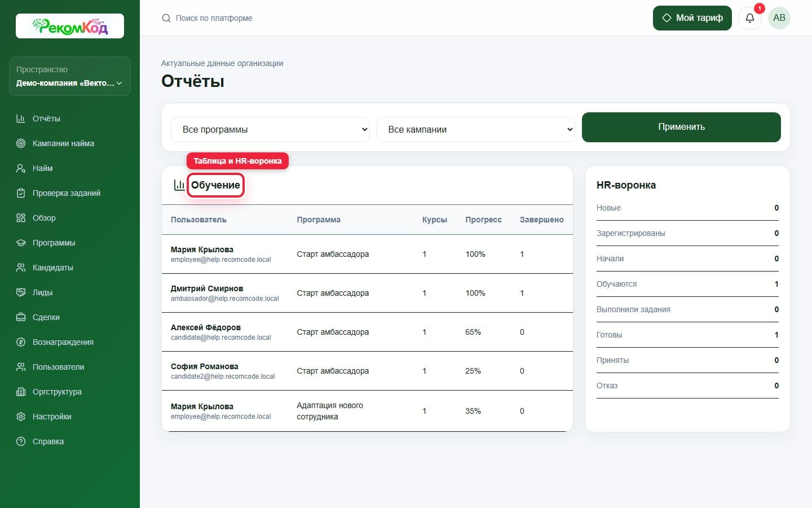
Task: Click the Пользователь column header
Action: [x=198, y=220]
